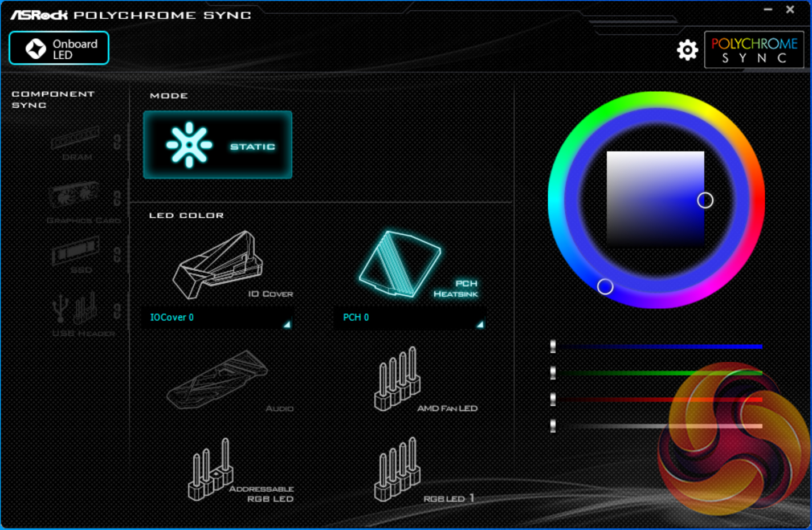The width and height of the screenshot is (812, 530).
Task: Select the Audio LED zone icon
Action: [x=218, y=379]
